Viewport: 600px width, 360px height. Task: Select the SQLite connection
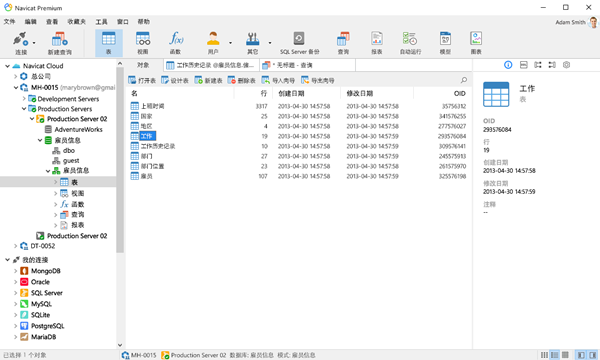tap(40, 315)
